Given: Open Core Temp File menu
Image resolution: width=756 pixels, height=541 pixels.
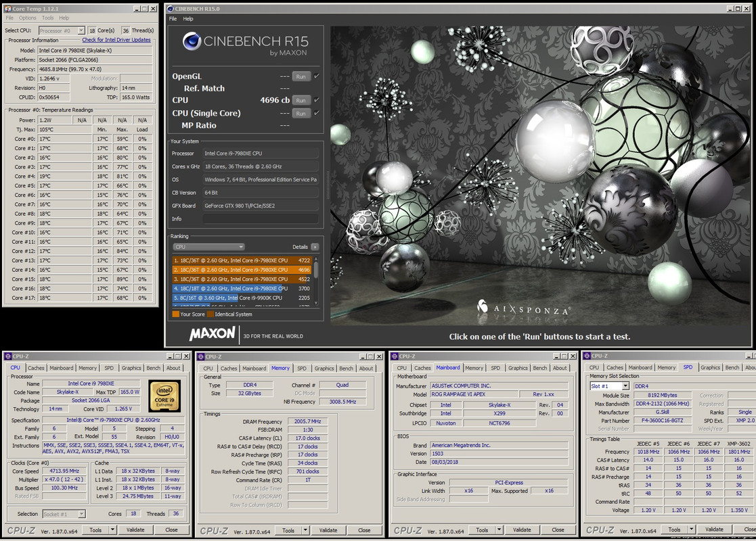Looking at the screenshot, I should click(x=9, y=18).
